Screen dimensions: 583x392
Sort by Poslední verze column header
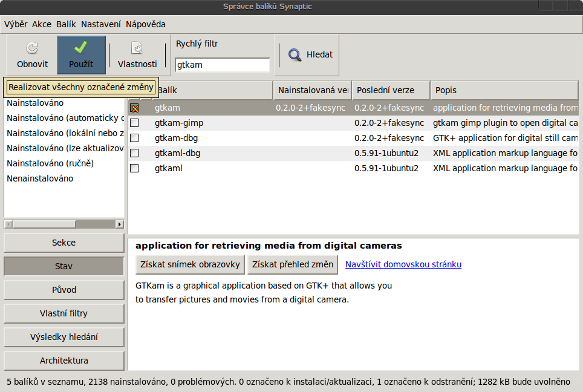[391, 90]
